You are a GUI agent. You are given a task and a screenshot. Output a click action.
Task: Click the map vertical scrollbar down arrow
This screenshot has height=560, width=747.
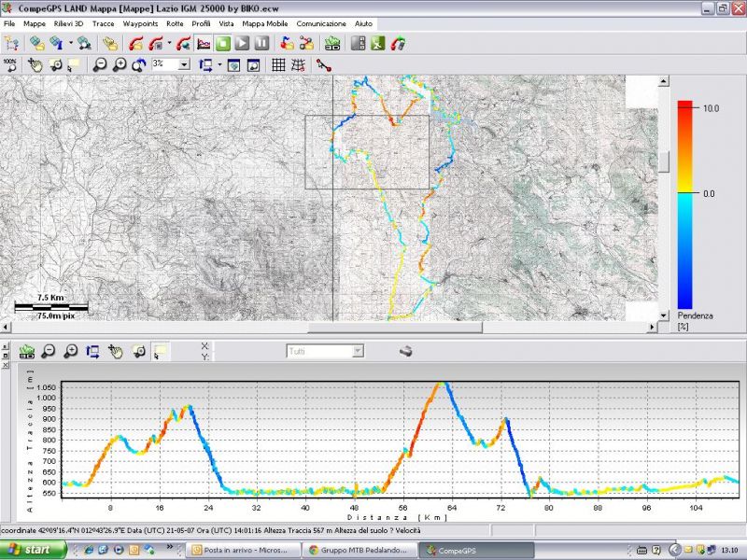664,315
